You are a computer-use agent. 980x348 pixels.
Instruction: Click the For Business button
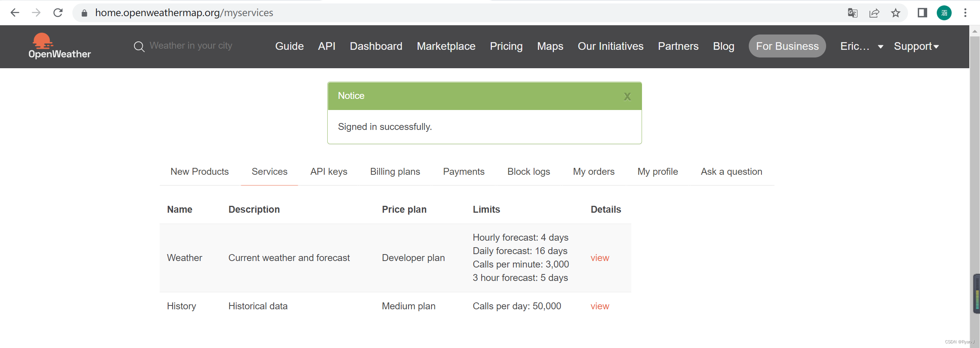tap(787, 46)
